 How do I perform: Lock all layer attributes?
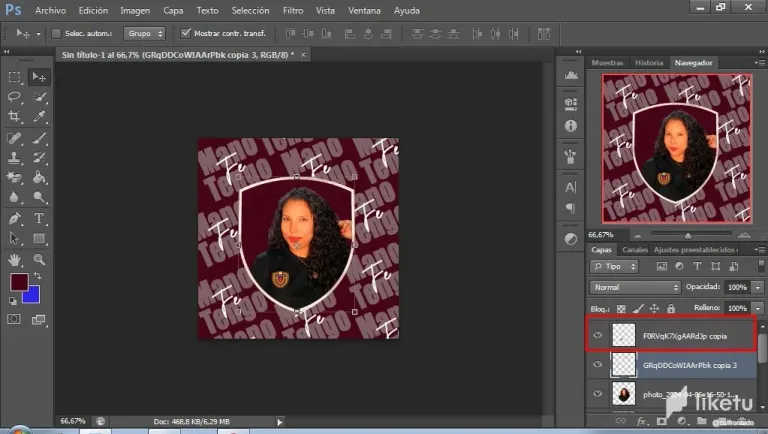click(671, 309)
